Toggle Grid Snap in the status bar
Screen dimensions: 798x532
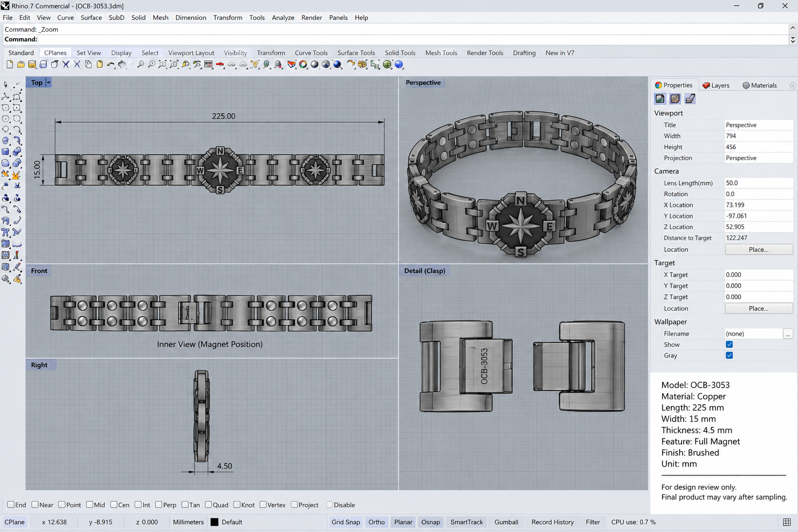345,522
